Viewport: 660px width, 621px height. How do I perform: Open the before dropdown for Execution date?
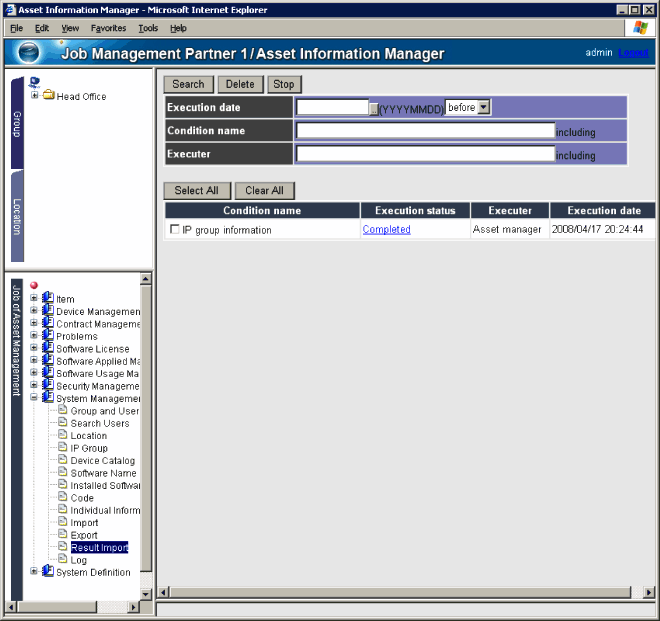[484, 107]
